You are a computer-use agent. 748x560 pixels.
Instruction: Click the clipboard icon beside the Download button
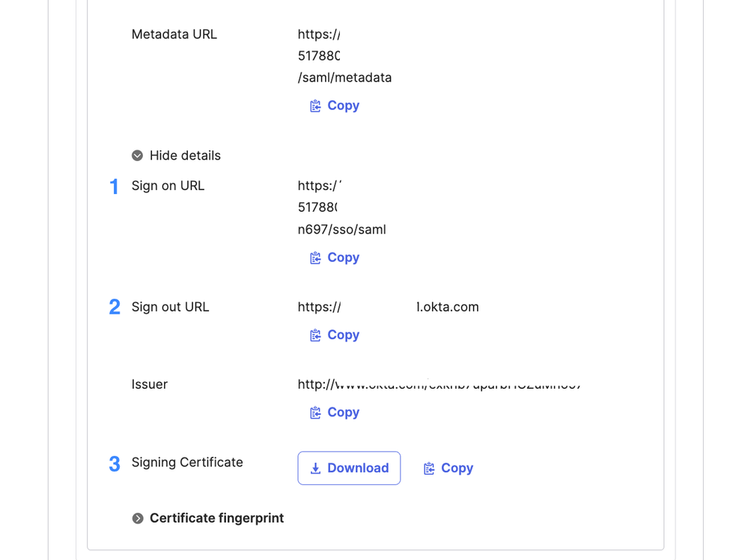429,469
